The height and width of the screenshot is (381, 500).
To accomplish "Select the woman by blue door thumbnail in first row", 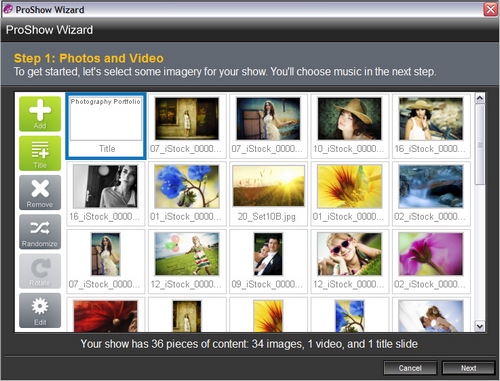I will [268, 119].
